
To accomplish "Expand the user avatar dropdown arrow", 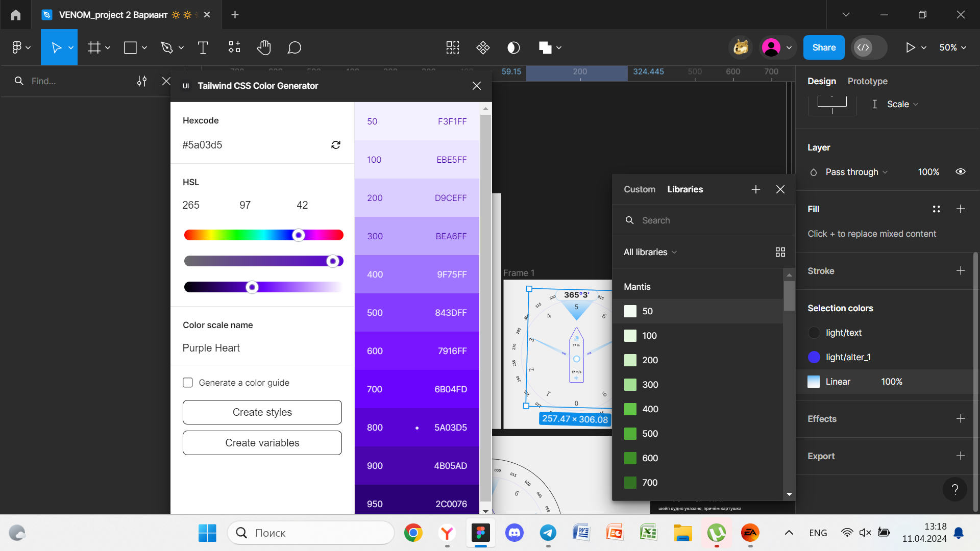I will coord(789,47).
